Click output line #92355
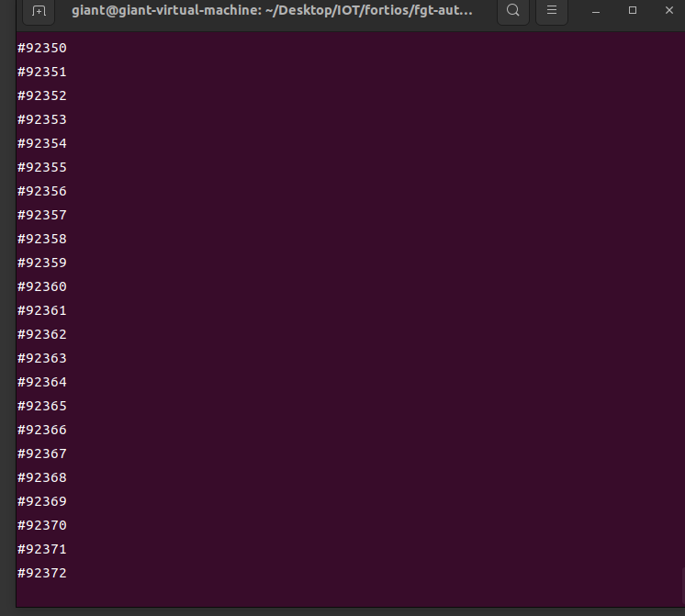 42,167
